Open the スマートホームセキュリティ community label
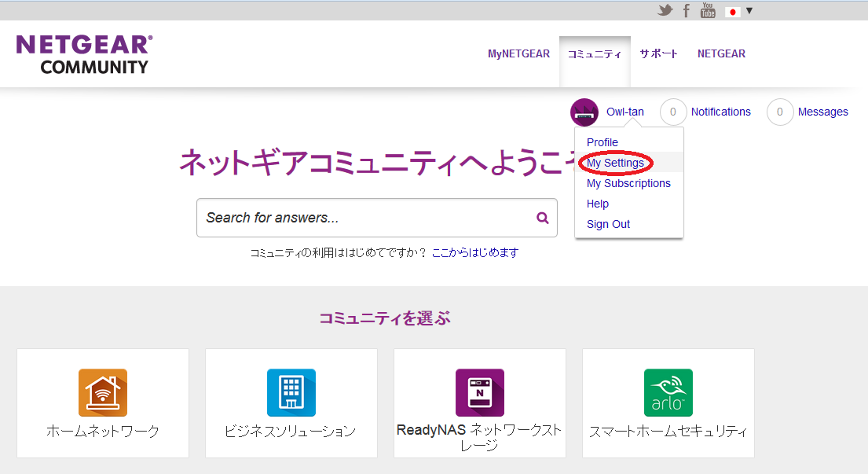The image size is (868, 474). pyautogui.click(x=668, y=432)
